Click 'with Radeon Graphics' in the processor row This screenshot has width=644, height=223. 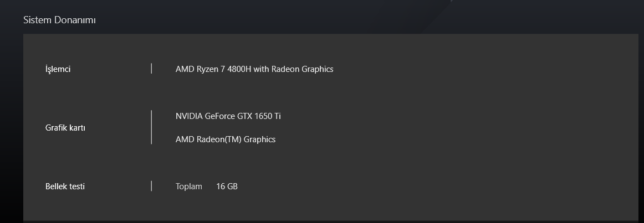coord(293,69)
